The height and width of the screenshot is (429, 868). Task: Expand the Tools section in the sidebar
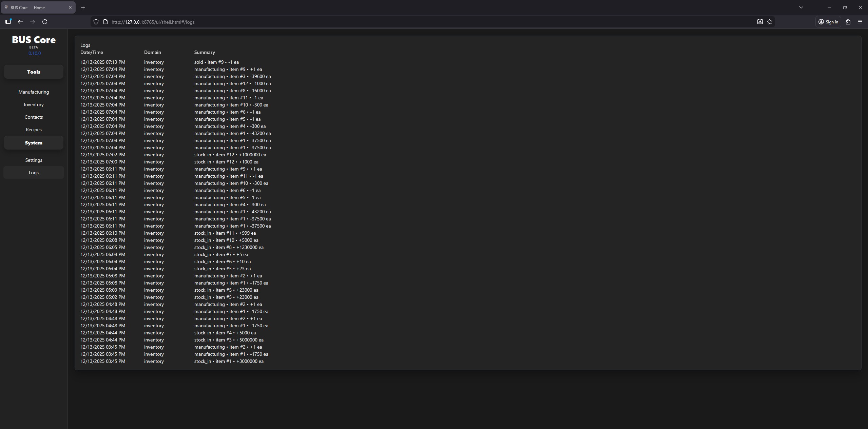pos(34,72)
